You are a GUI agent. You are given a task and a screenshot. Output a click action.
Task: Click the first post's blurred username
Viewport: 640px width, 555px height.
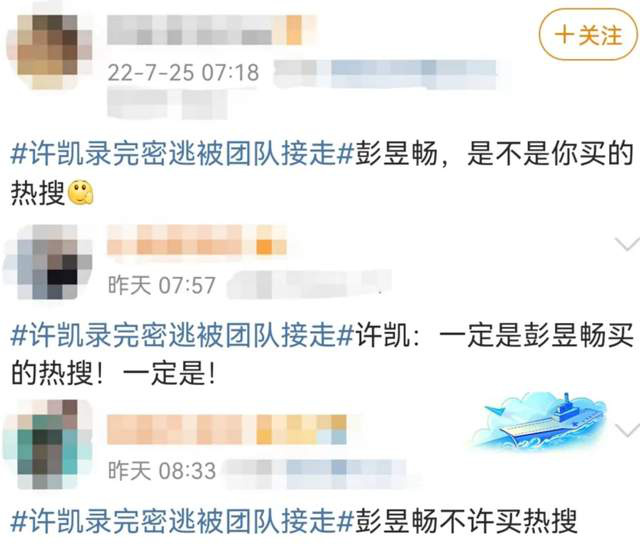click(x=211, y=29)
